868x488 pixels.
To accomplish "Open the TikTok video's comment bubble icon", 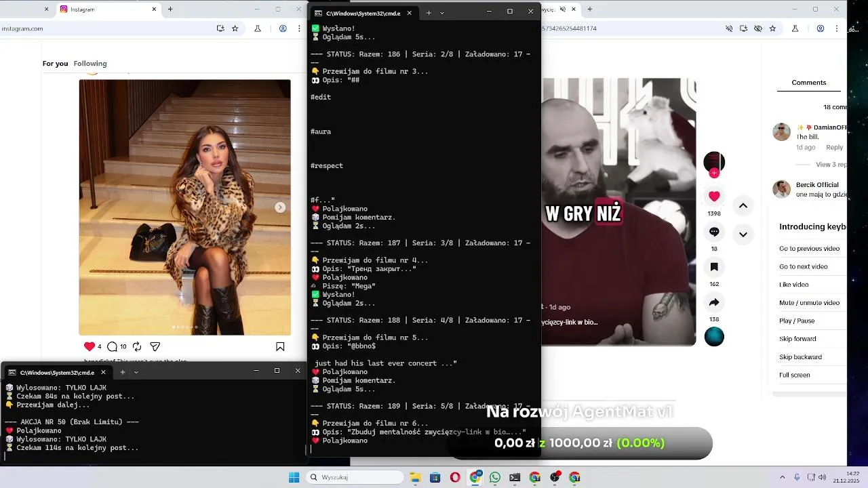I will pyautogui.click(x=714, y=232).
